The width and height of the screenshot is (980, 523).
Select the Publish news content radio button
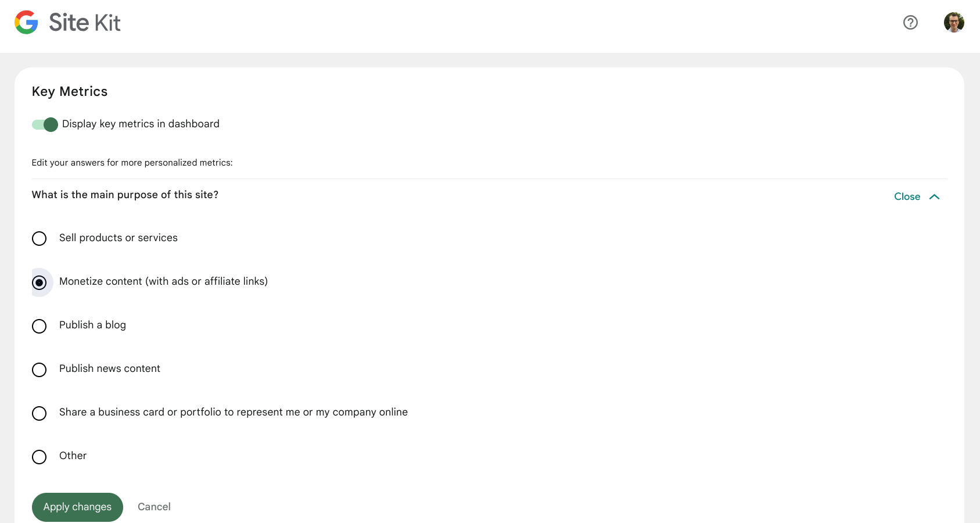point(40,370)
